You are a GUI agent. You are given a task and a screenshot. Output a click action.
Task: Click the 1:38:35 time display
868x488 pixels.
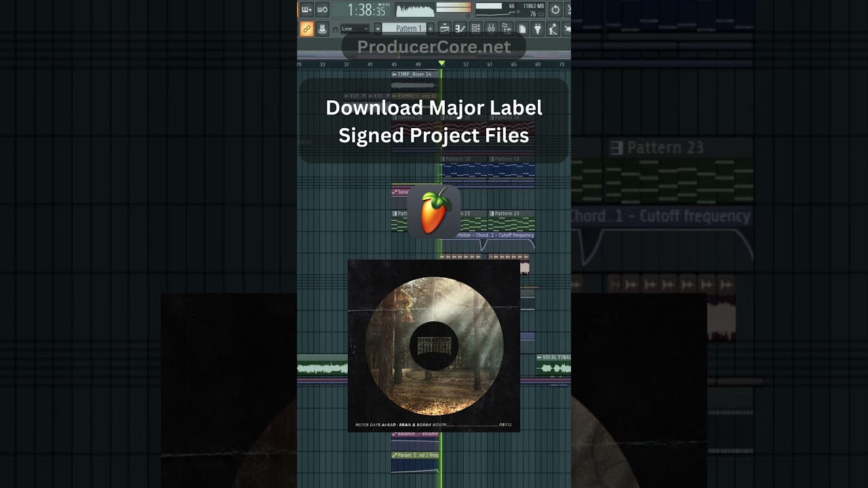pos(366,9)
